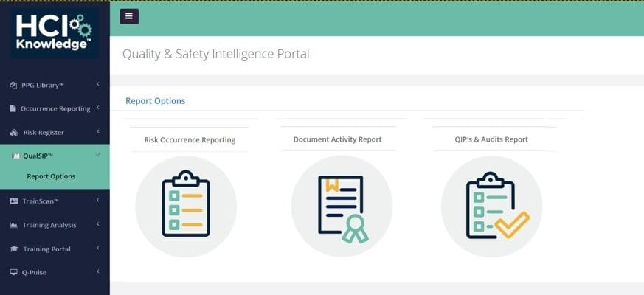Open the Document Activity Report certificate icon
This screenshot has width=644, height=295.
(342, 206)
